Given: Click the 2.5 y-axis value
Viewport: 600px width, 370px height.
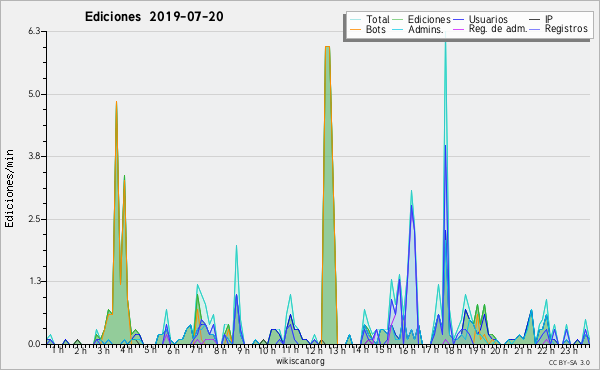Looking at the screenshot, I should coord(34,219).
